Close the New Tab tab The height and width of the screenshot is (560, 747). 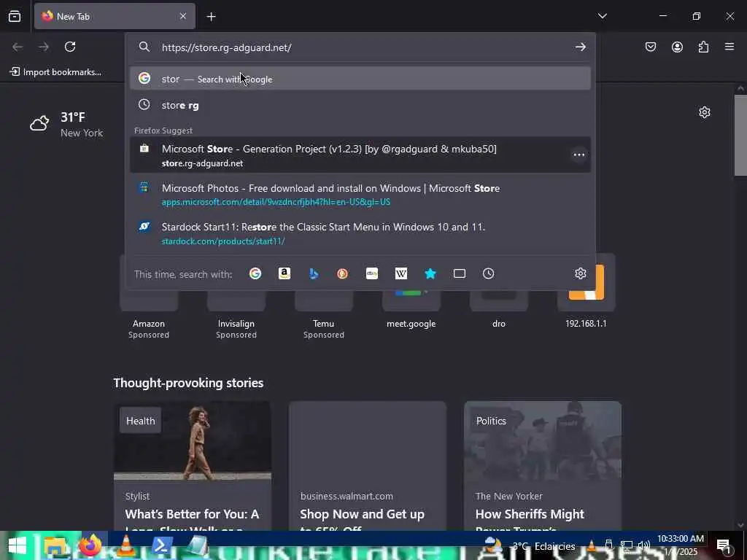point(183,16)
